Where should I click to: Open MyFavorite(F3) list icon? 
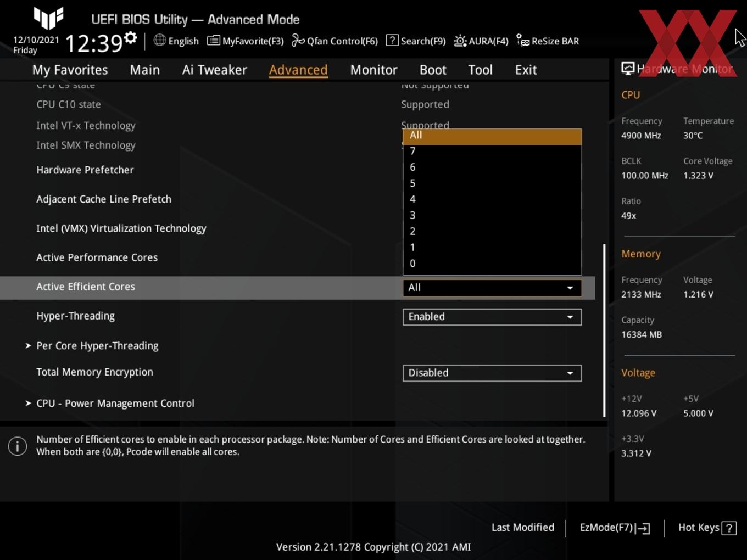(x=214, y=41)
